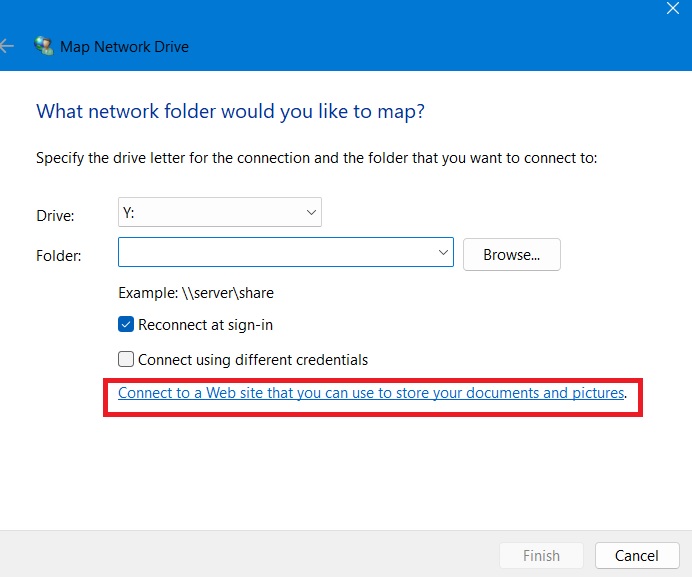Click the Map Network Drive globe icon
This screenshot has height=577, width=692.
tap(44, 46)
